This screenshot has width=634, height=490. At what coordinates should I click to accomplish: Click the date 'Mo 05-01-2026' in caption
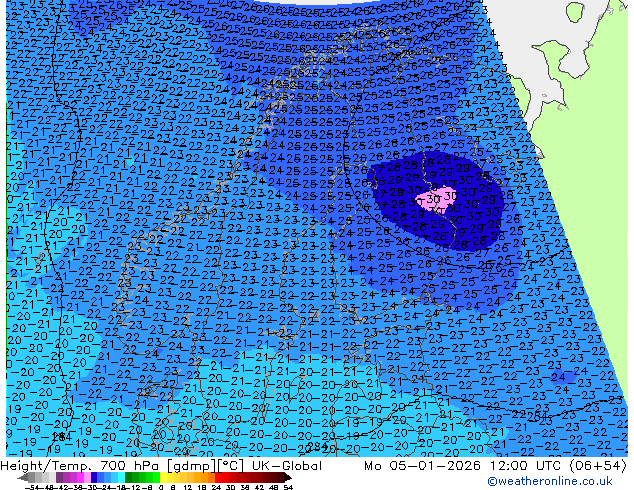pos(422,466)
